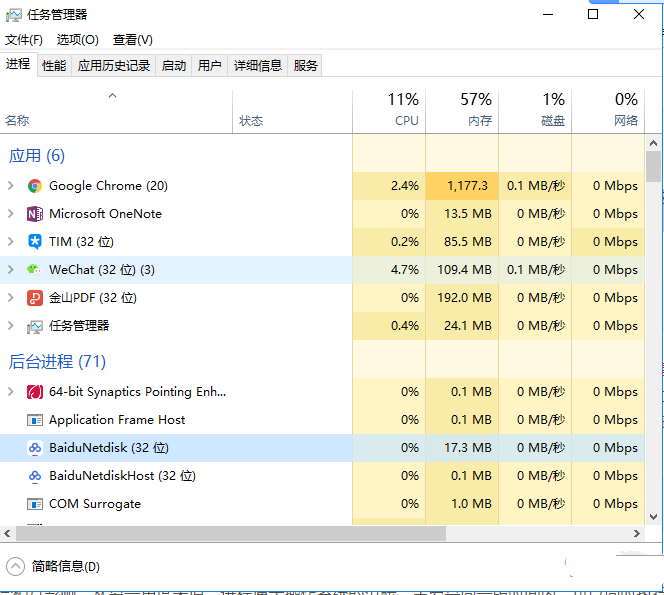Click TIM's 85.5 MB memory value
Viewport: 664px width, 595px height.
click(468, 242)
